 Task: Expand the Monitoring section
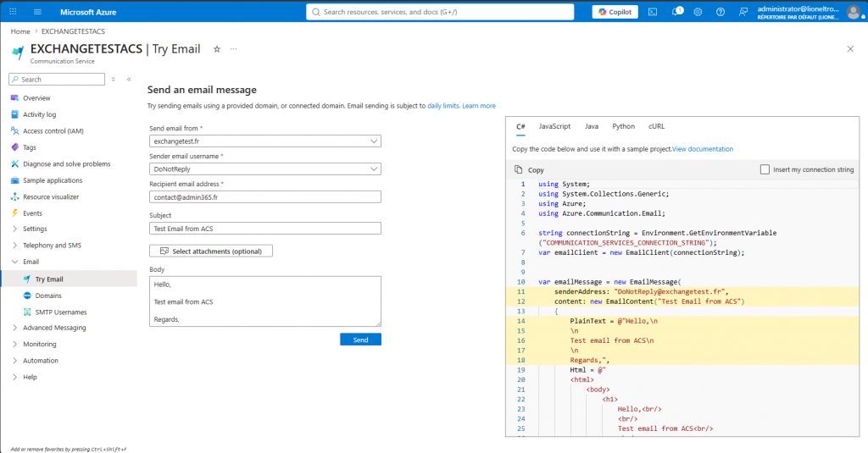(15, 344)
